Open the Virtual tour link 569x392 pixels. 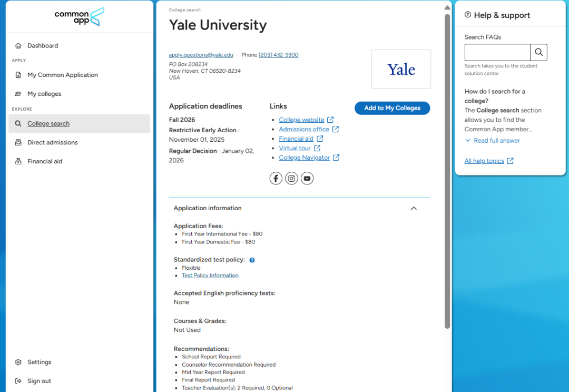(x=295, y=148)
